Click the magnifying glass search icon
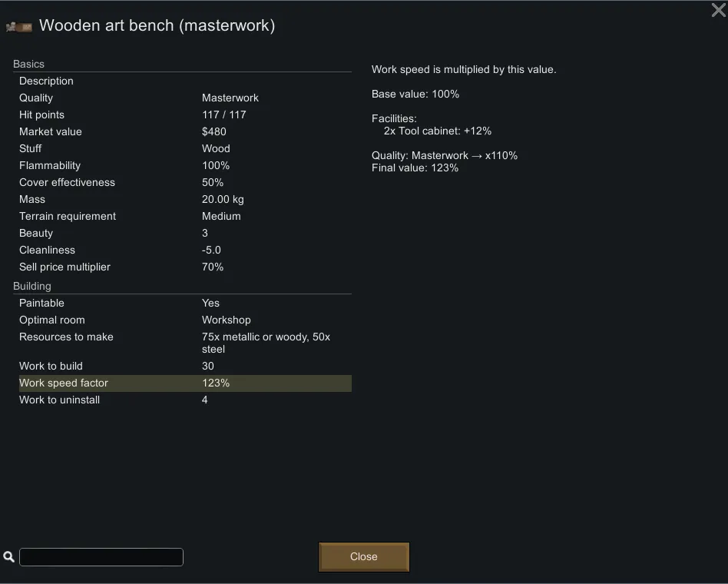 (x=9, y=557)
